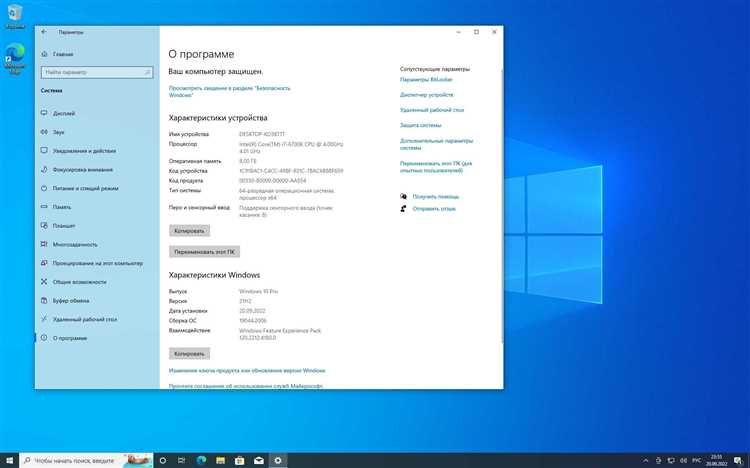
Task: Open Параметры BitLocker link
Action: [x=426, y=79]
